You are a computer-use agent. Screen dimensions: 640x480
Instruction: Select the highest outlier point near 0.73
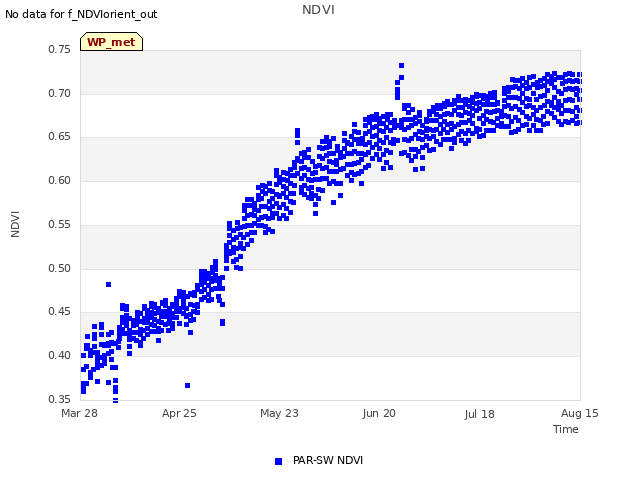tap(402, 66)
